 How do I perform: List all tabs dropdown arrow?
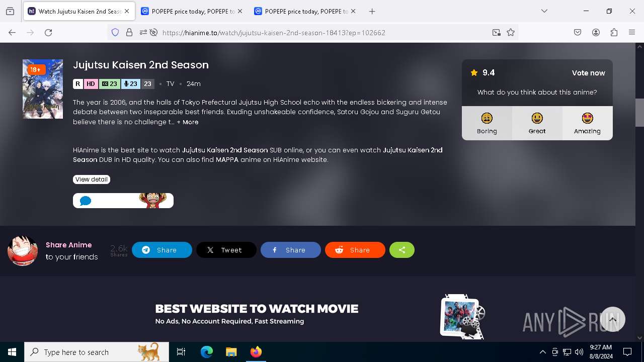pos(544,11)
